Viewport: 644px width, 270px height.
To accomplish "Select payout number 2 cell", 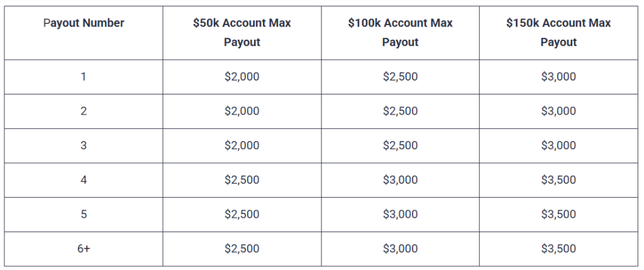I will [84, 111].
